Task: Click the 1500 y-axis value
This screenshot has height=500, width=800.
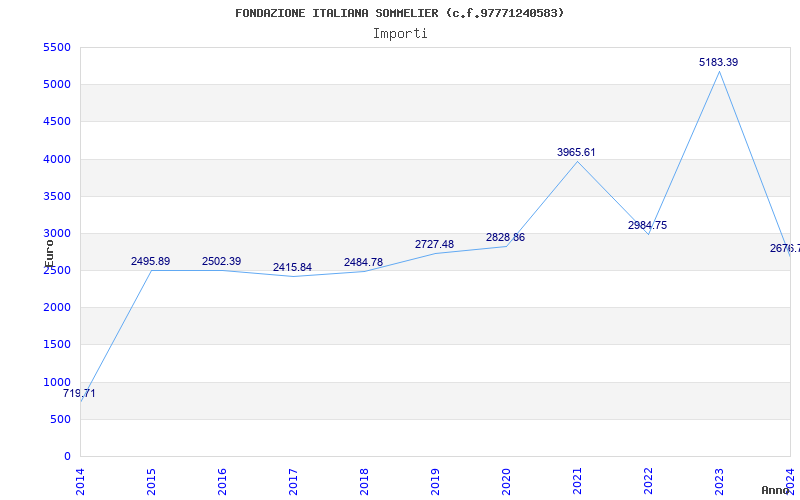Action: [57, 345]
